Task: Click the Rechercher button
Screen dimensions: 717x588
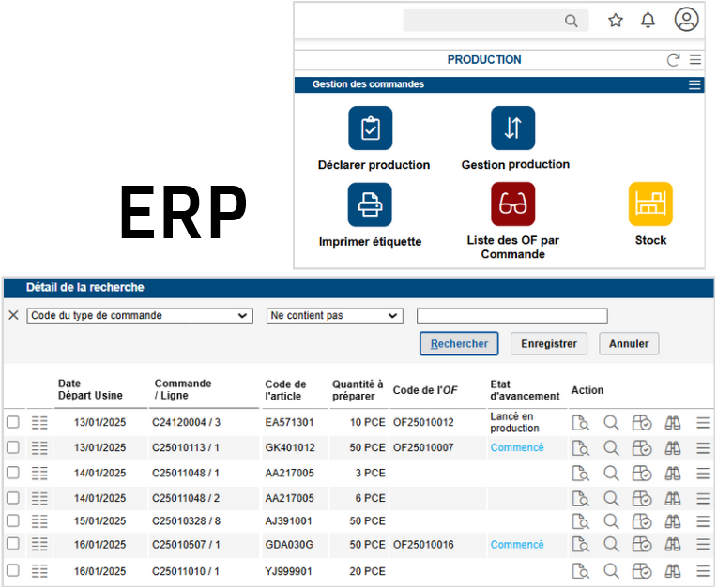Action: [x=459, y=344]
